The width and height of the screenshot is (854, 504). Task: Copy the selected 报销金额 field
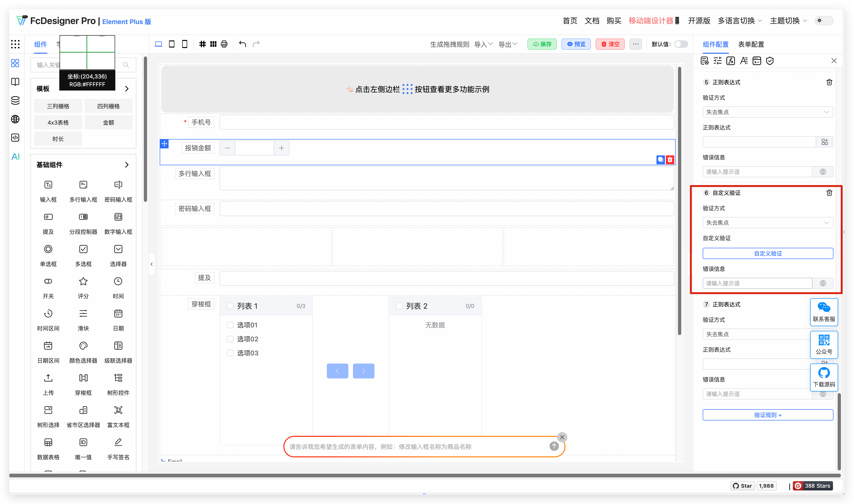(x=660, y=160)
